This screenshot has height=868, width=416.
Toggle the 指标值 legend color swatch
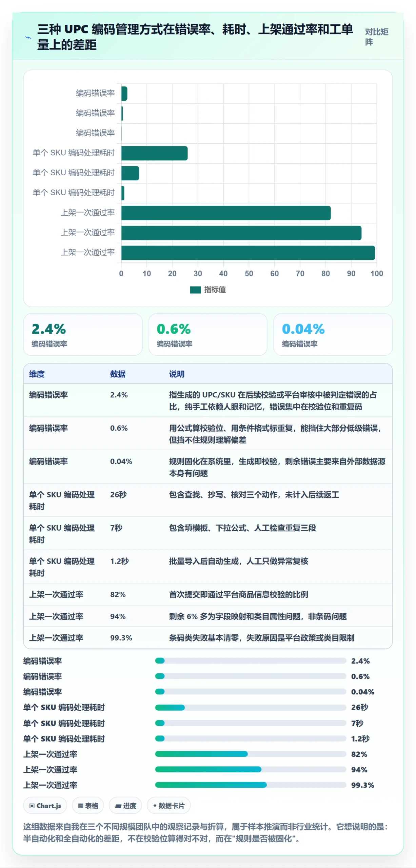tap(195, 290)
